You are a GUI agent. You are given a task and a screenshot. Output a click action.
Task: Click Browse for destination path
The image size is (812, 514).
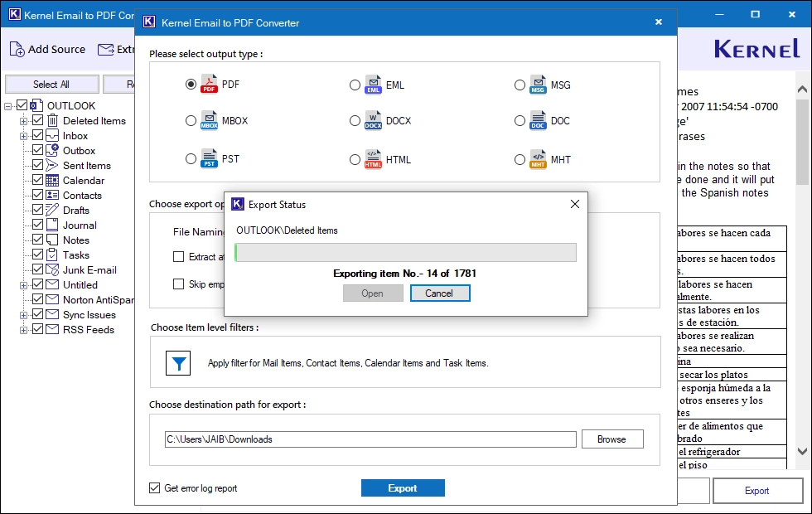612,439
